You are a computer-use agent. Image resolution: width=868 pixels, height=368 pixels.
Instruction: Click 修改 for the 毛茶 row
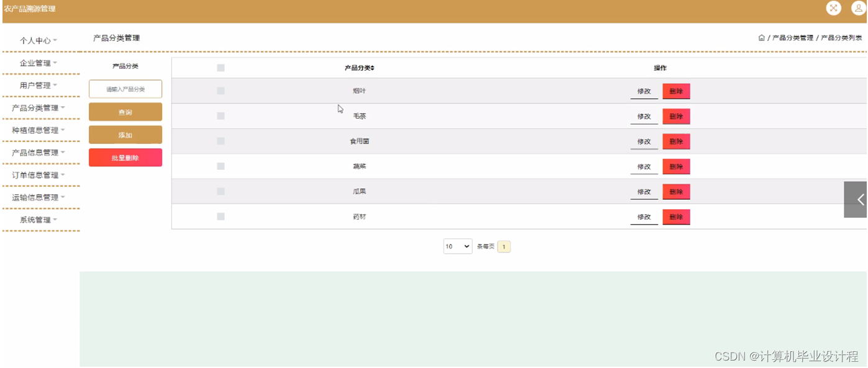pyautogui.click(x=644, y=117)
